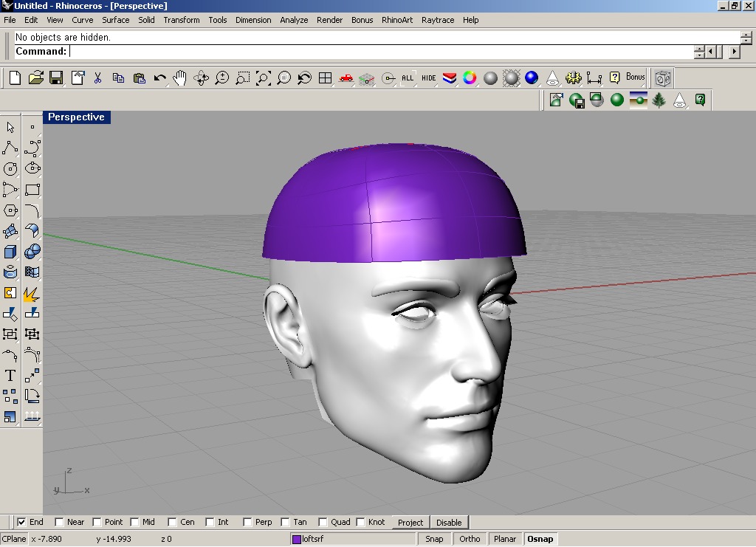Pick the Box solid tool
Viewport: 756px width, 547px height.
10,252
